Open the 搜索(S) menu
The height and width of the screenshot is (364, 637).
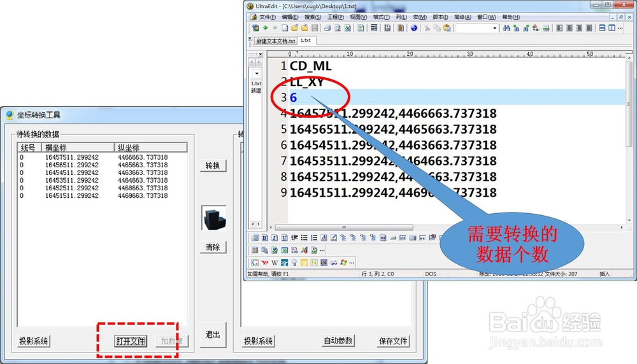point(313,17)
